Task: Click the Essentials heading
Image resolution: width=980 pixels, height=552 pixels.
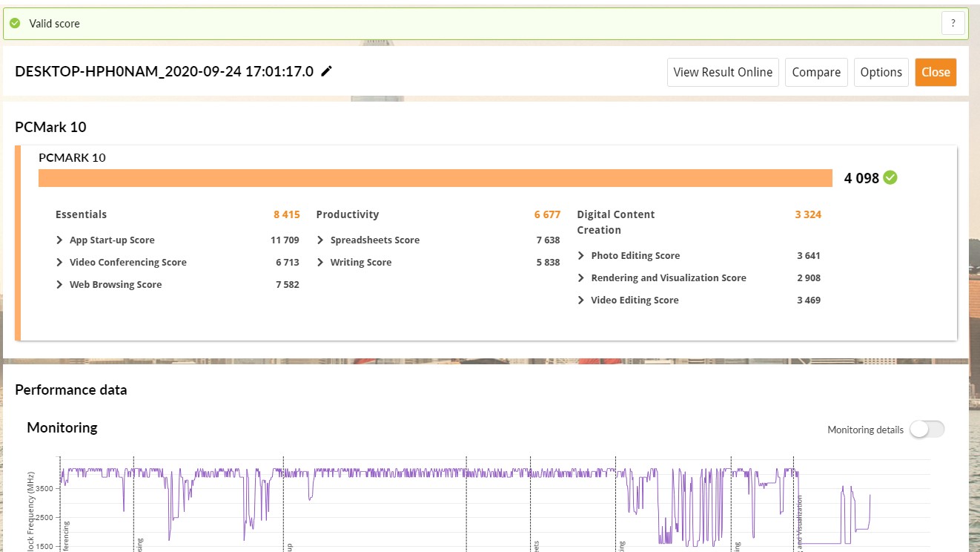Action: tap(81, 214)
